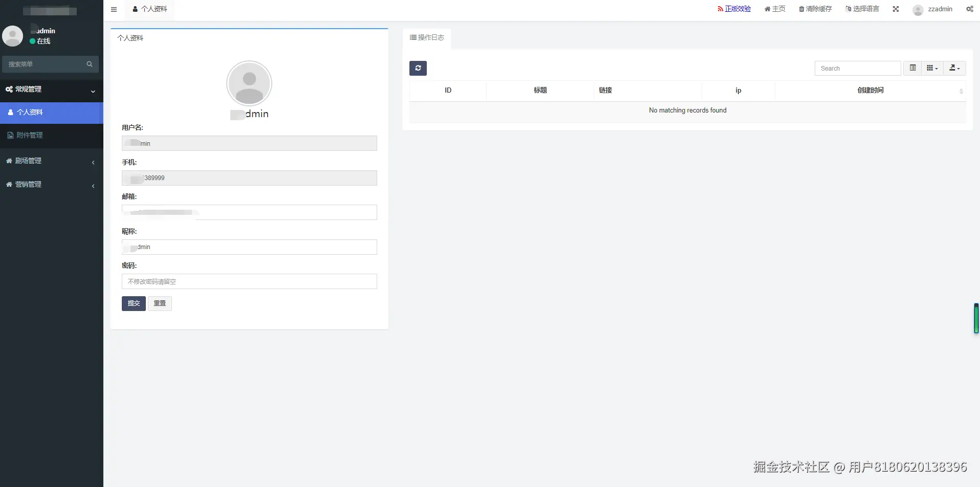Image resolution: width=980 pixels, height=487 pixels.
Task: Open the columns dropdown grid icon
Action: [x=932, y=68]
